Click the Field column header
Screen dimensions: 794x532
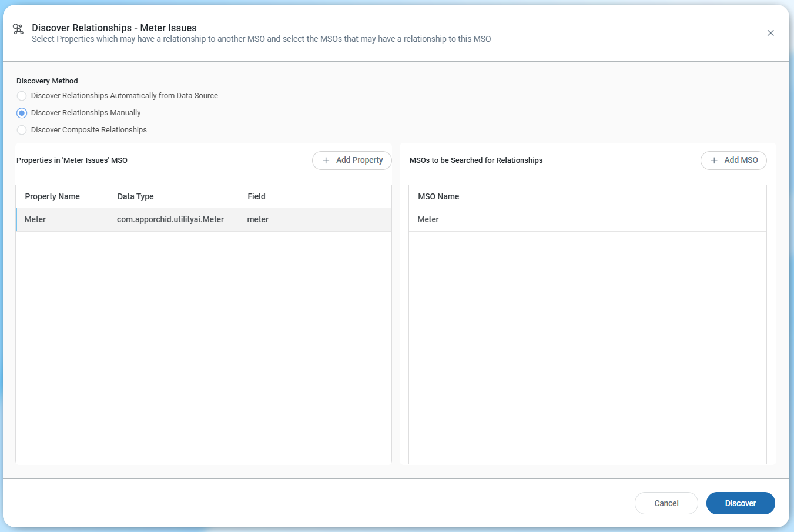click(256, 196)
